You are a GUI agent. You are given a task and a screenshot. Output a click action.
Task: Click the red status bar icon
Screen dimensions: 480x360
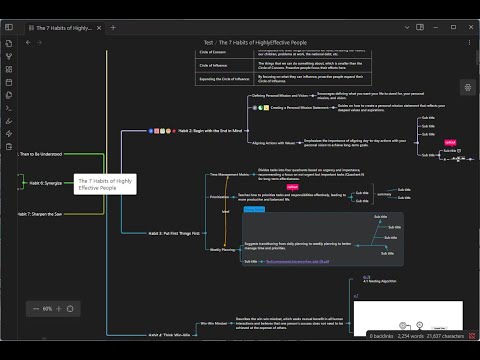472,336
